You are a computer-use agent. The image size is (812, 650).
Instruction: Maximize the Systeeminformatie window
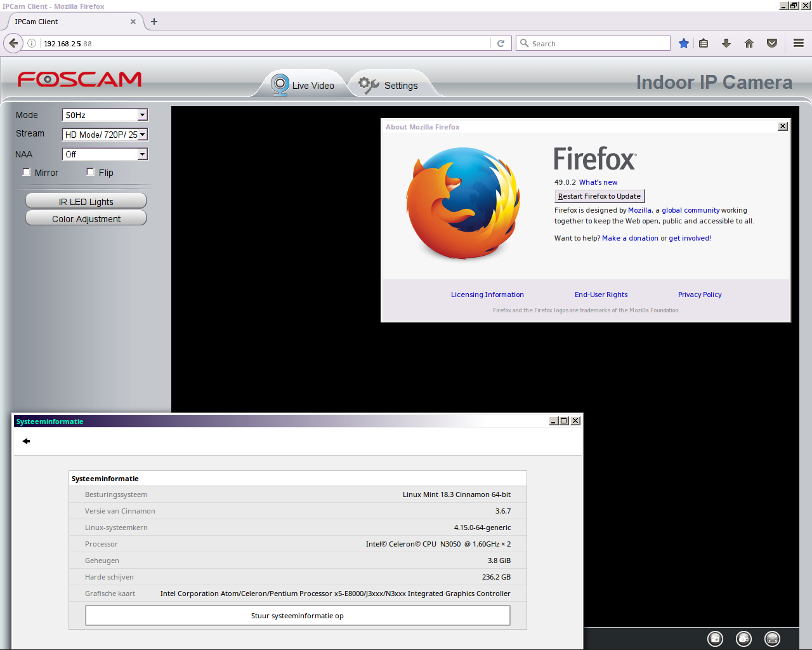pyautogui.click(x=564, y=421)
